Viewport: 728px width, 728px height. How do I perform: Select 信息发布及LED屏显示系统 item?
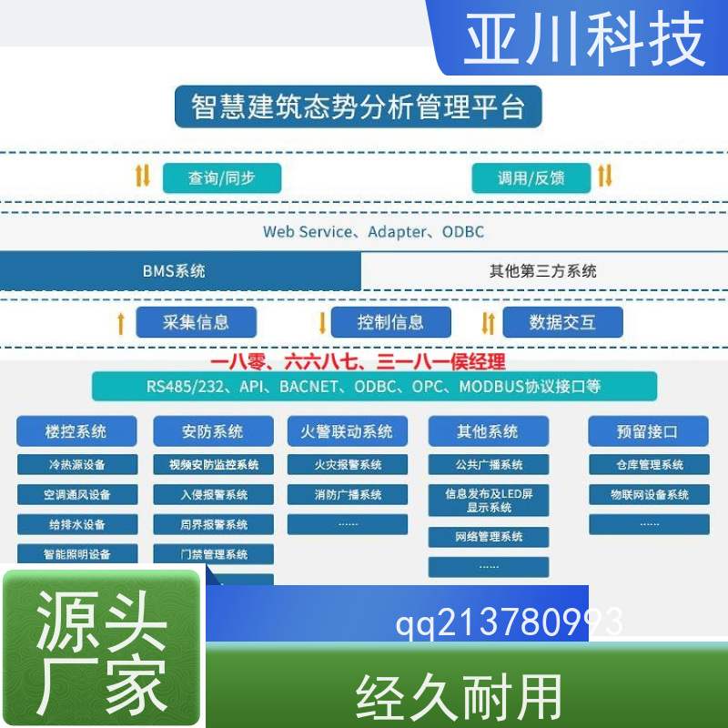(x=489, y=500)
